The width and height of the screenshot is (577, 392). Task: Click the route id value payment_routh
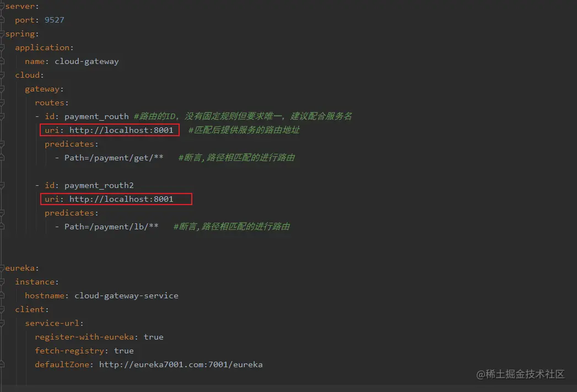click(96, 117)
